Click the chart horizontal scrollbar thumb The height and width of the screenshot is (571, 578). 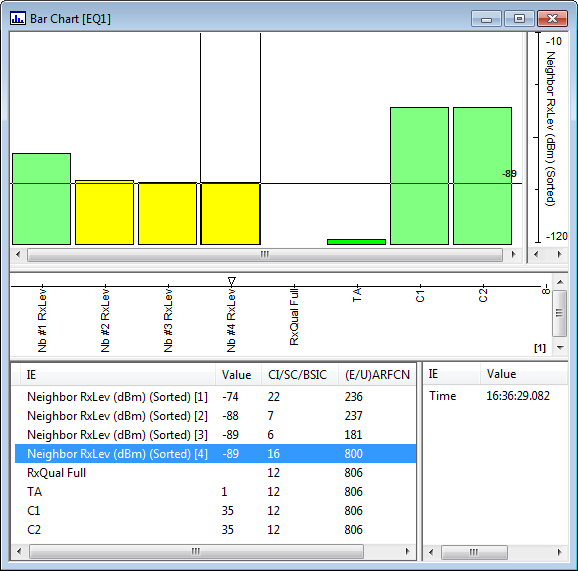point(265,254)
